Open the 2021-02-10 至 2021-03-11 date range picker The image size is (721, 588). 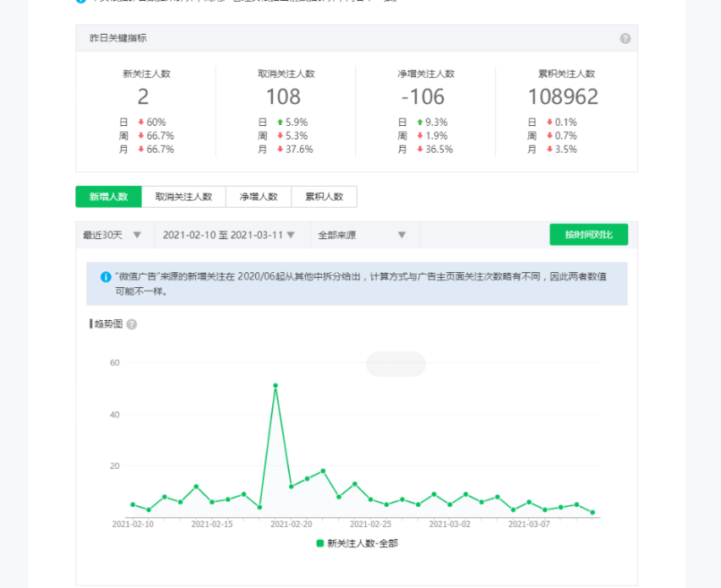tap(232, 235)
